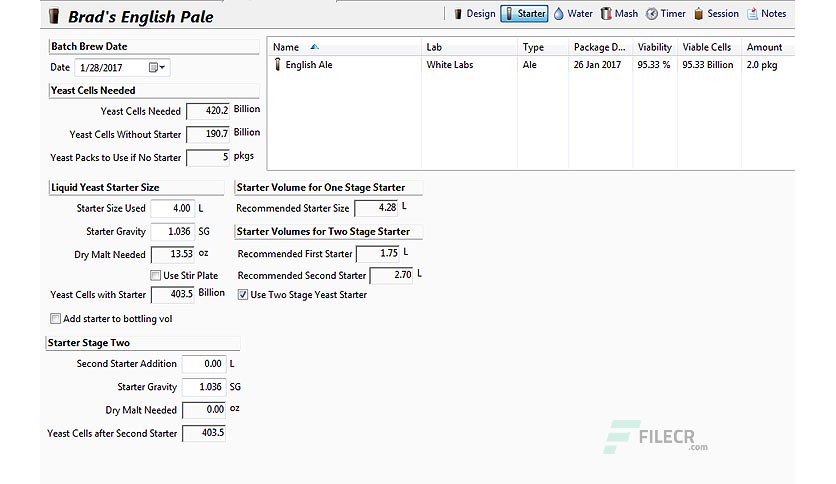Click the Viable Cells column header
This screenshot has height=484, width=836.
[709, 47]
